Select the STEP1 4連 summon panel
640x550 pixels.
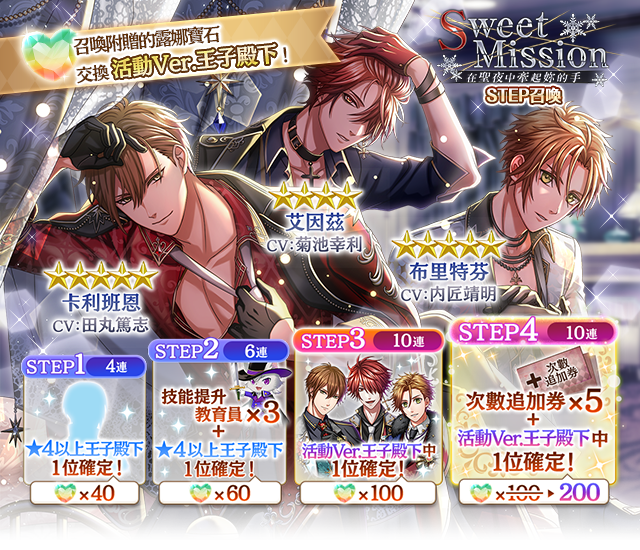click(84, 430)
